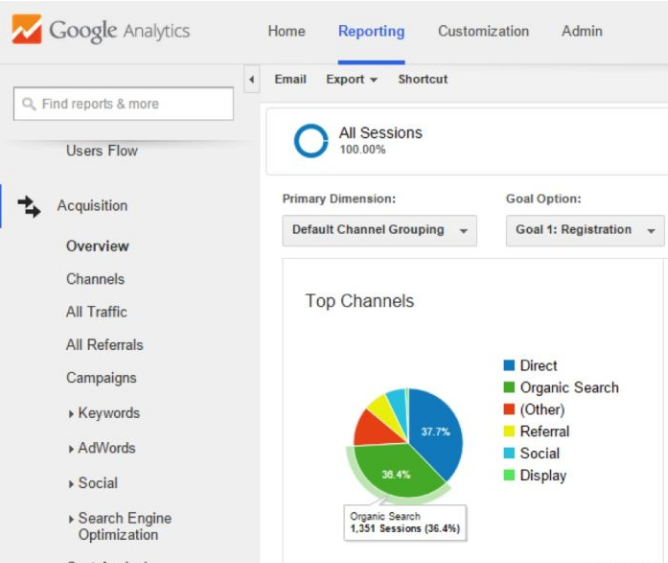Expand the Keywords menu item
Image resolution: width=668 pixels, height=563 pixels.
104,413
